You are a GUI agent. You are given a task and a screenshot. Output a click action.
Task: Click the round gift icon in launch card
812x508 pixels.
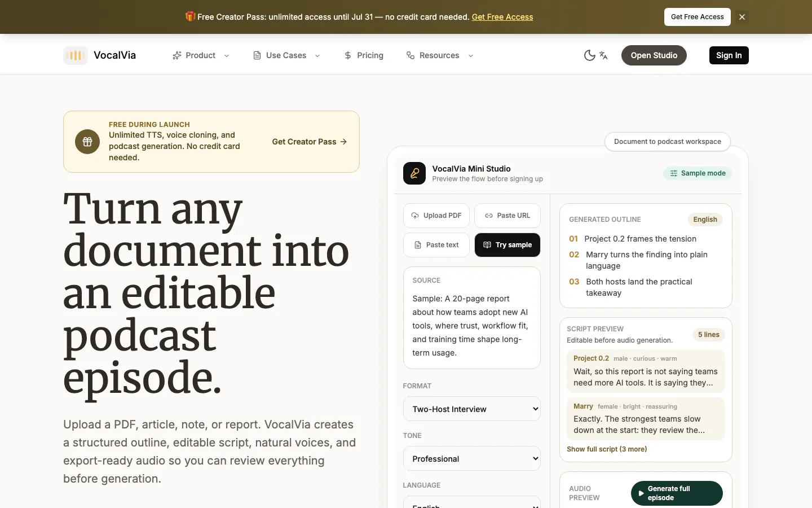(87, 142)
